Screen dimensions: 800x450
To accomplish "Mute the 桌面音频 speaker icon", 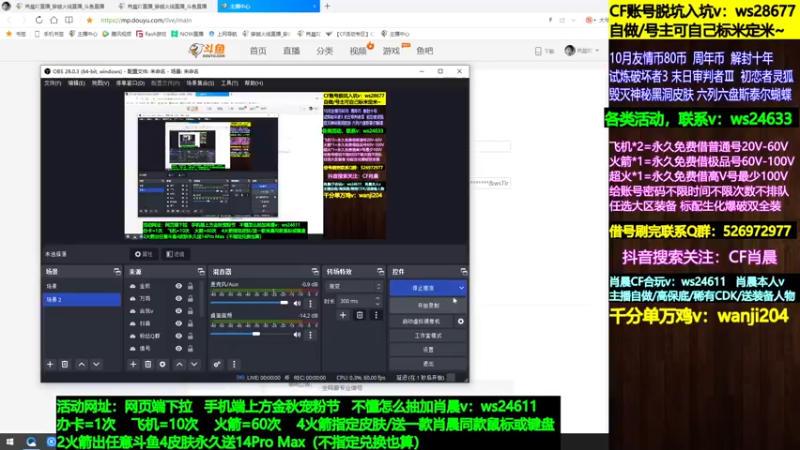I will pyautogui.click(x=297, y=335).
